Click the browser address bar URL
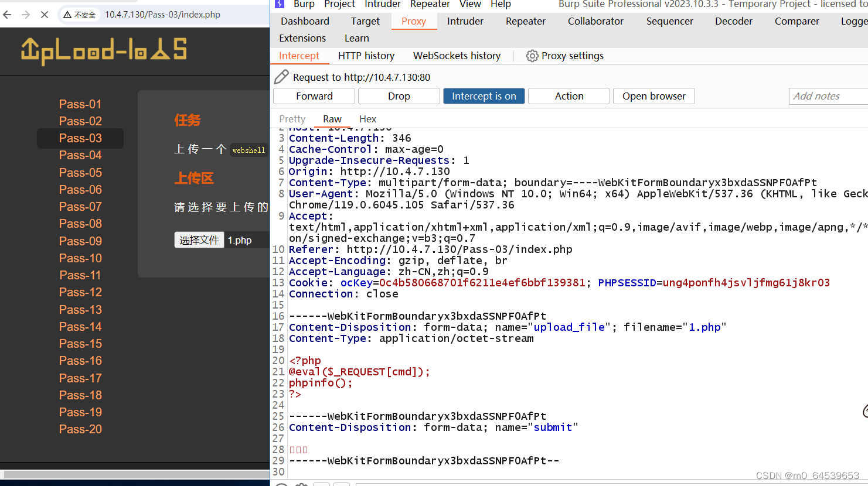Image resolution: width=868 pixels, height=486 pixels. [163, 15]
